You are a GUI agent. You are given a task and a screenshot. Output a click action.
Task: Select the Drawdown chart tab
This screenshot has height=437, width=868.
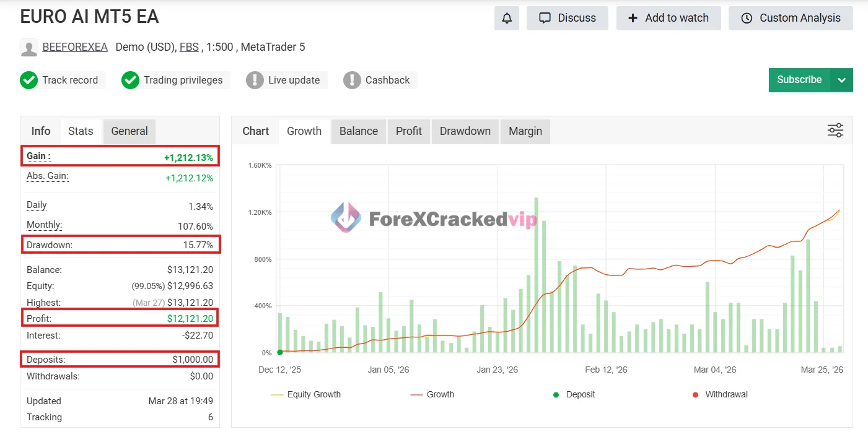coord(465,131)
